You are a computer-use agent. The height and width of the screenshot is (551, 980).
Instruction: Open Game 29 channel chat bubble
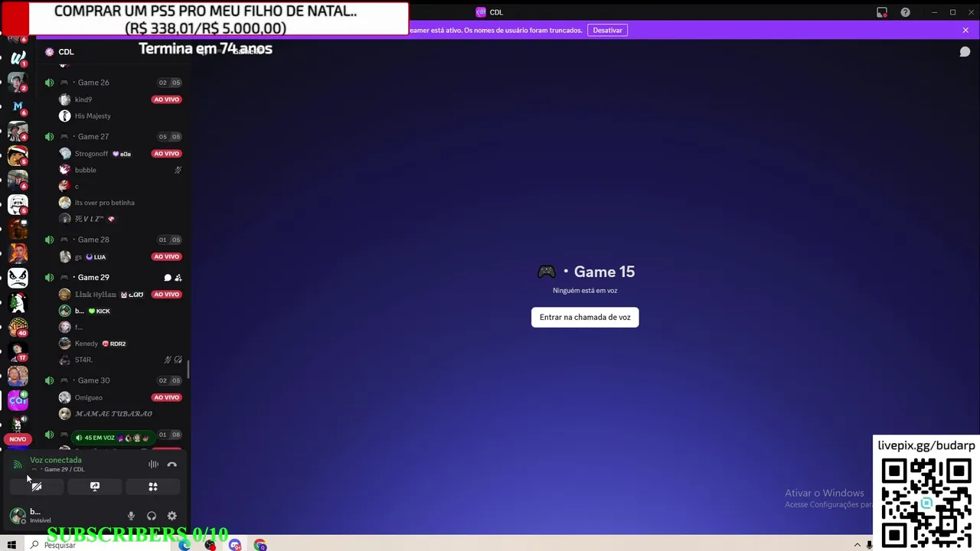click(x=168, y=278)
